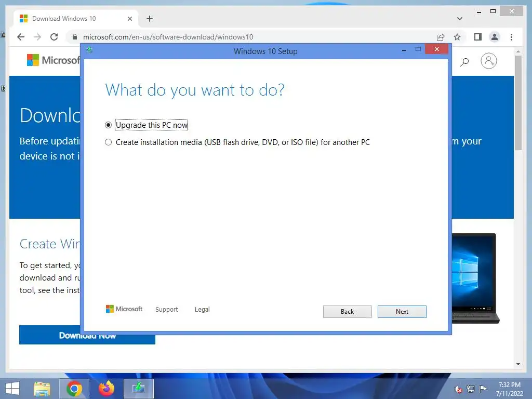Open the Chrome three-dot menu
Image resolution: width=532 pixels, height=399 pixels.
(511, 37)
